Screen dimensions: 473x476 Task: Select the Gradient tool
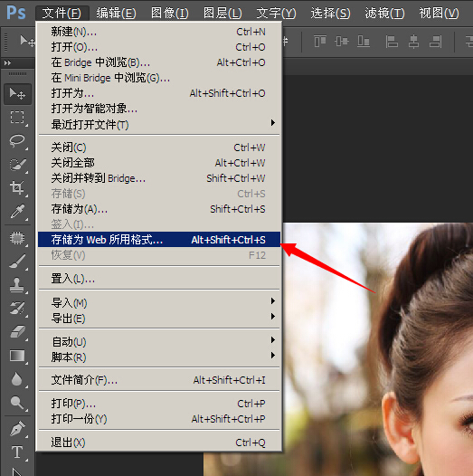click(17, 355)
